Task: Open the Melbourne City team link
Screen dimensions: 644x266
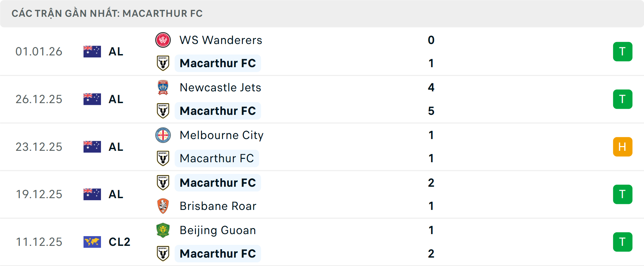Action: click(221, 135)
